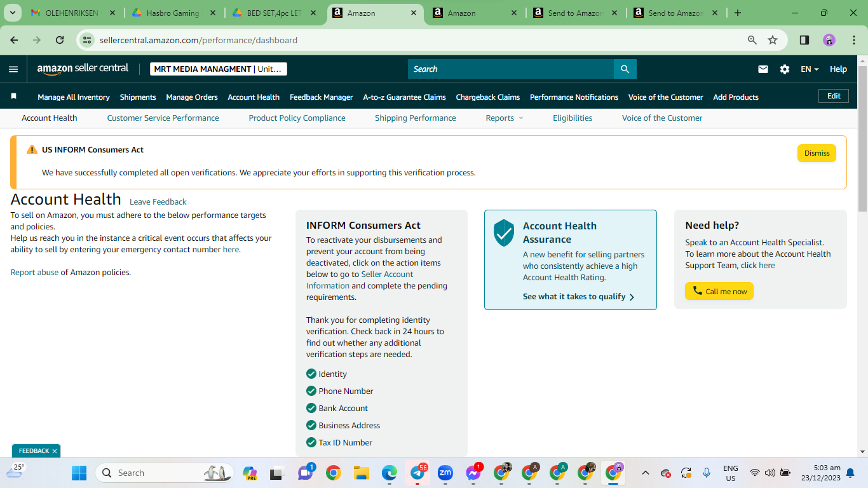The width and height of the screenshot is (868, 488).
Task: Dismiss the US INFORM Consumers Act banner
Action: tap(817, 153)
